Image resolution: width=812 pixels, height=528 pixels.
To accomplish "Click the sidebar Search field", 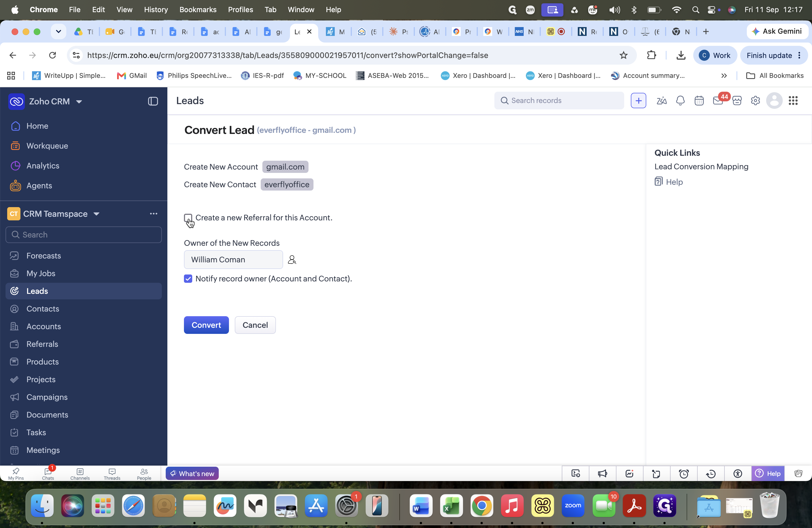I will click(x=84, y=235).
